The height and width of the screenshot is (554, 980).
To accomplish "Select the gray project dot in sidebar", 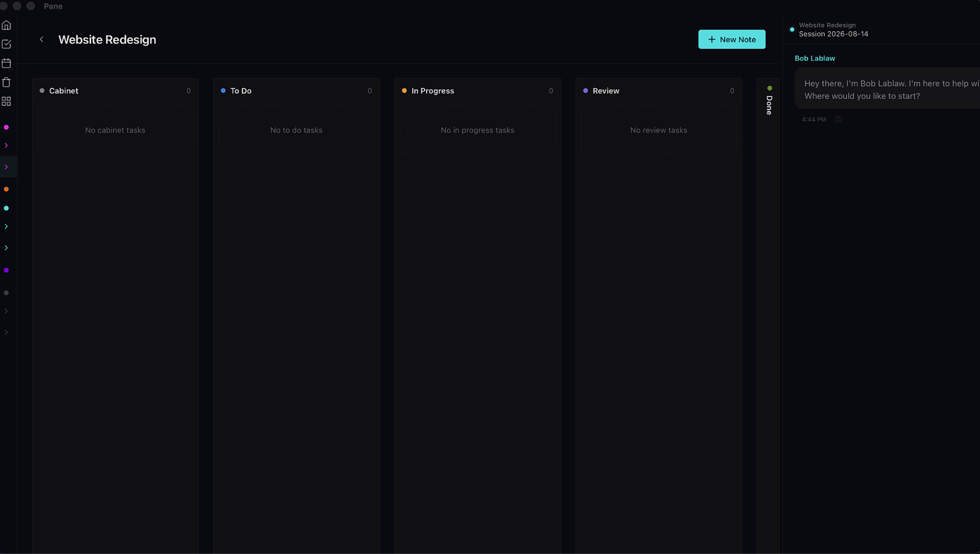I will pyautogui.click(x=6, y=293).
